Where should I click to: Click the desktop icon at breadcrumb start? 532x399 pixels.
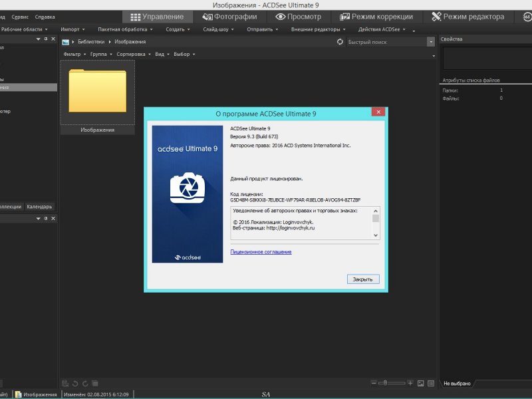click(65, 42)
